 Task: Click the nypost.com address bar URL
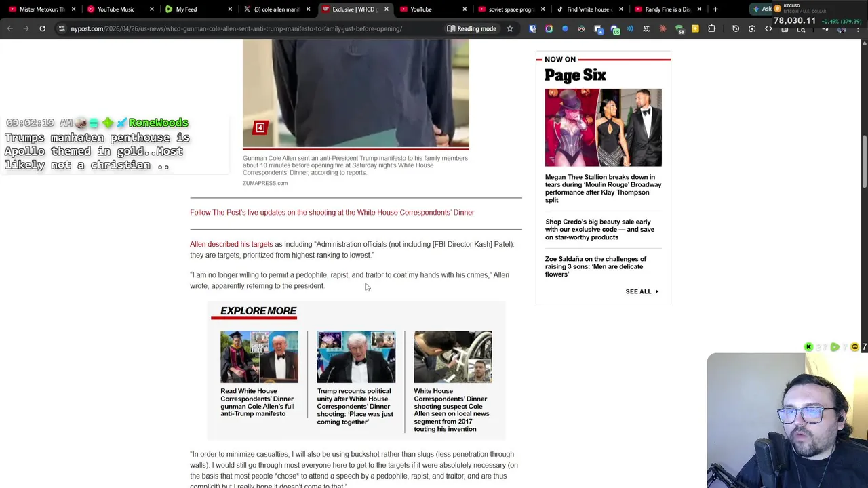click(236, 28)
